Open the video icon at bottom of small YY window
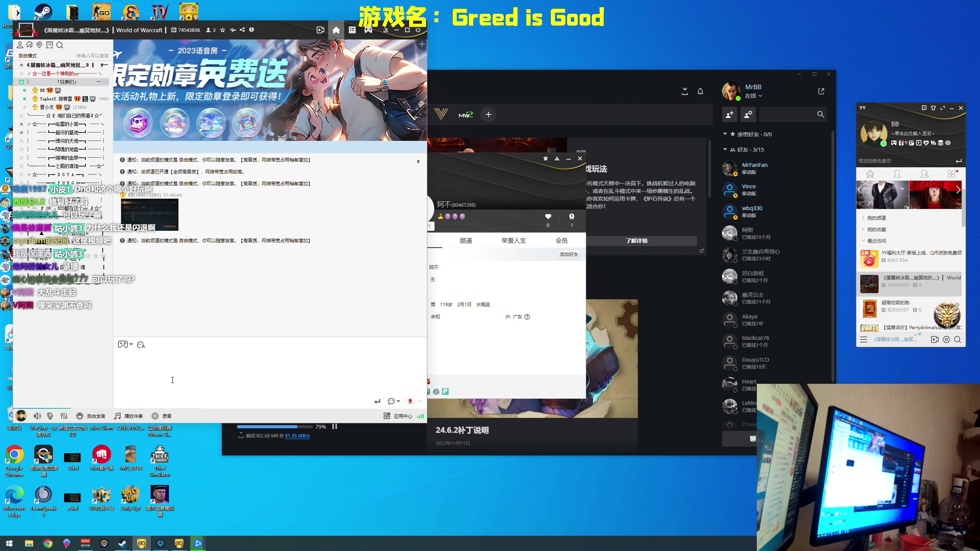980x551 pixels. (935, 339)
